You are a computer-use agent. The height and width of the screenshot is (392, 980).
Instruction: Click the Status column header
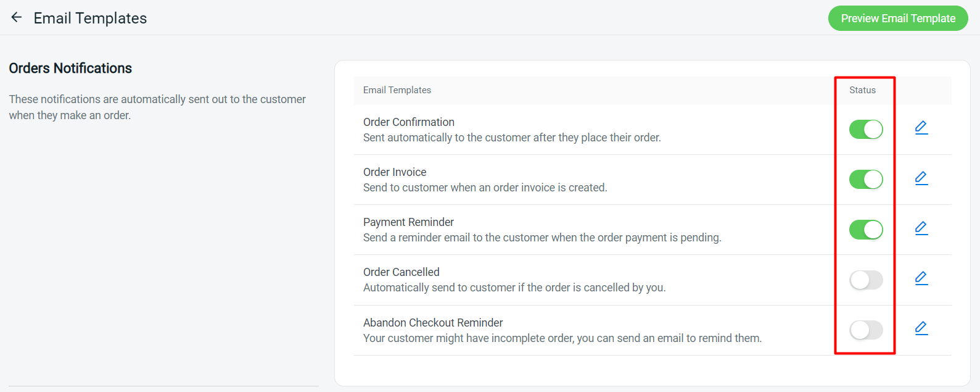point(862,90)
